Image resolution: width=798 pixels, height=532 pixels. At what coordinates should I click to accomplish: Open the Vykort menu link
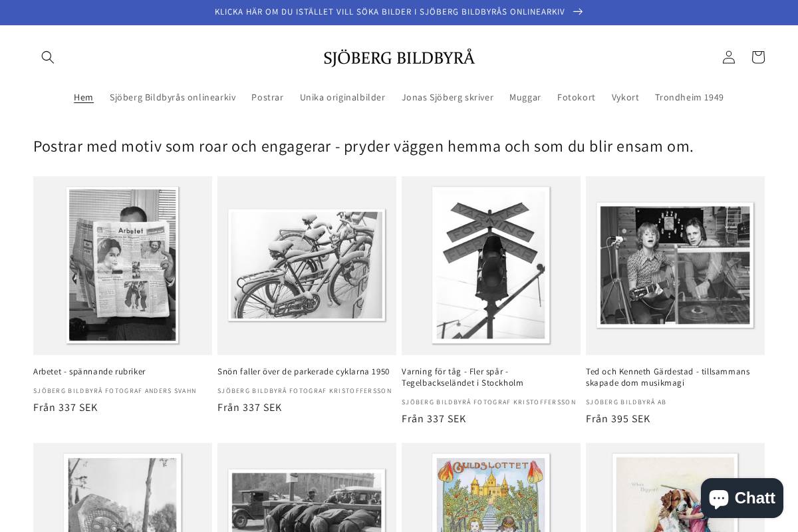click(x=625, y=97)
